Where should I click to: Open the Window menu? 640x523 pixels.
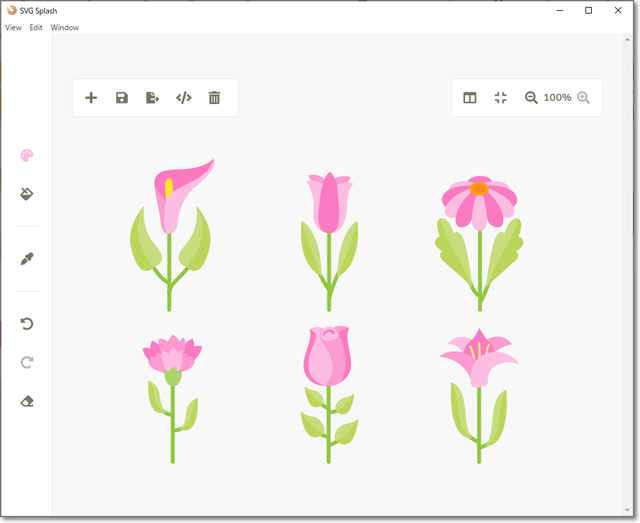pos(65,28)
